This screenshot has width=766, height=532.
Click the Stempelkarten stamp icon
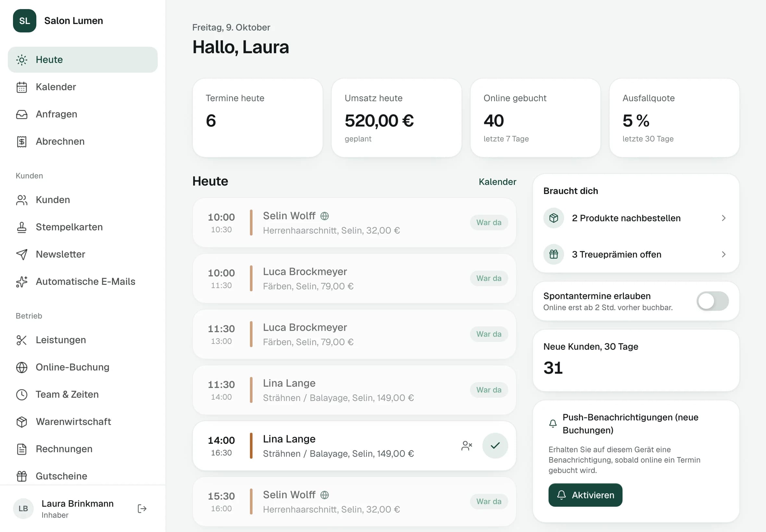[x=22, y=227]
